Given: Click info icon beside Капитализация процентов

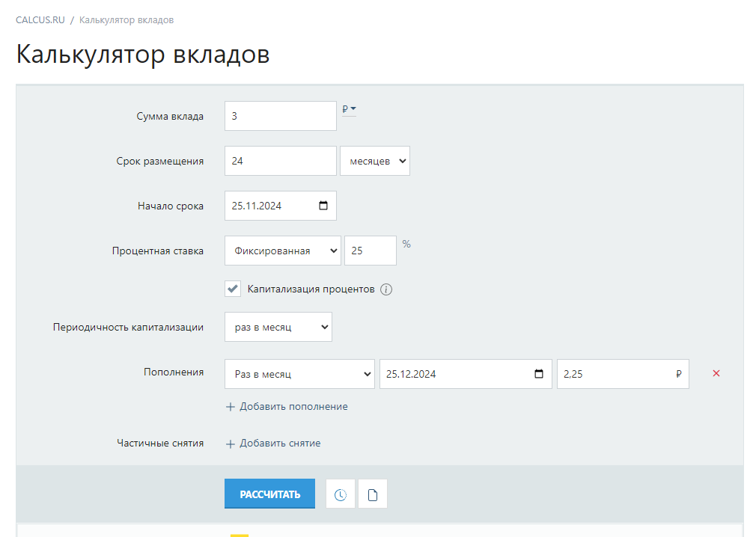Looking at the screenshot, I should [386, 289].
